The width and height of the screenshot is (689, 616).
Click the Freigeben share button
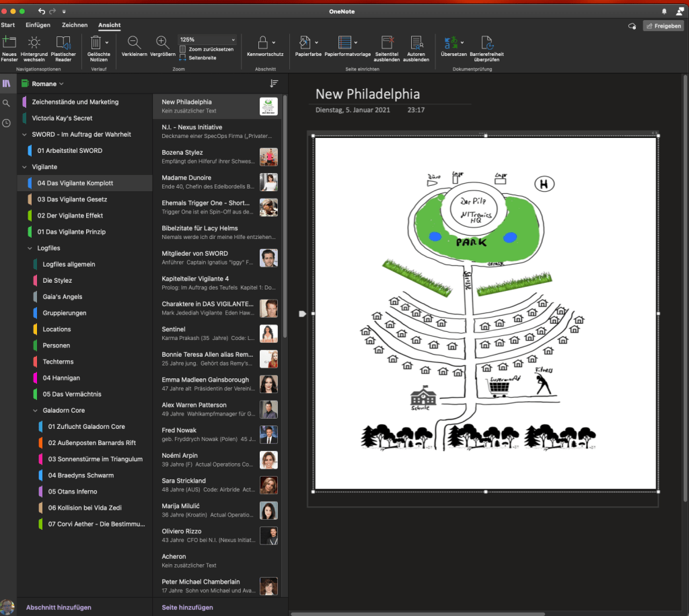[663, 26]
